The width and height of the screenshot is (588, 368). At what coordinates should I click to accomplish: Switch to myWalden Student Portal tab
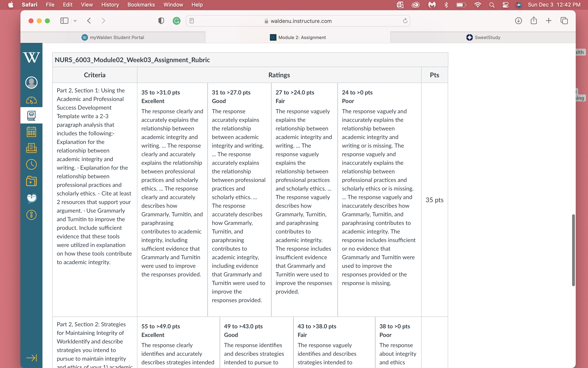(113, 37)
